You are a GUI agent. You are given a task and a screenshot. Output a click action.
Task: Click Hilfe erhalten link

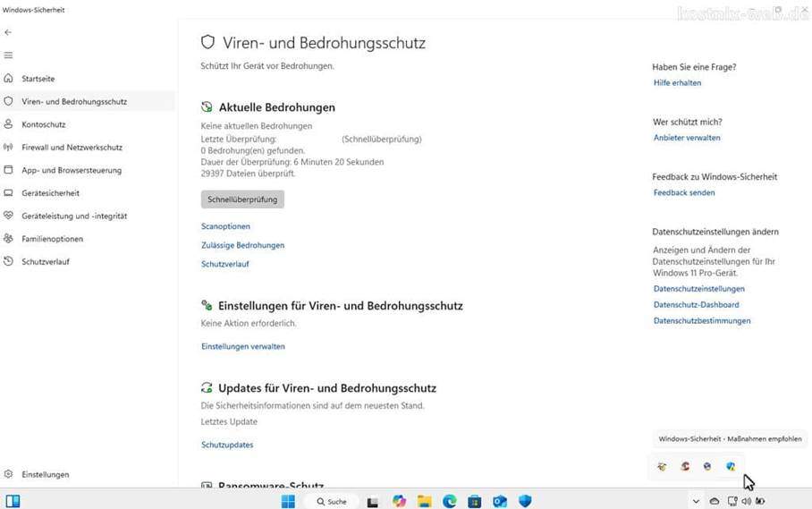click(x=677, y=83)
